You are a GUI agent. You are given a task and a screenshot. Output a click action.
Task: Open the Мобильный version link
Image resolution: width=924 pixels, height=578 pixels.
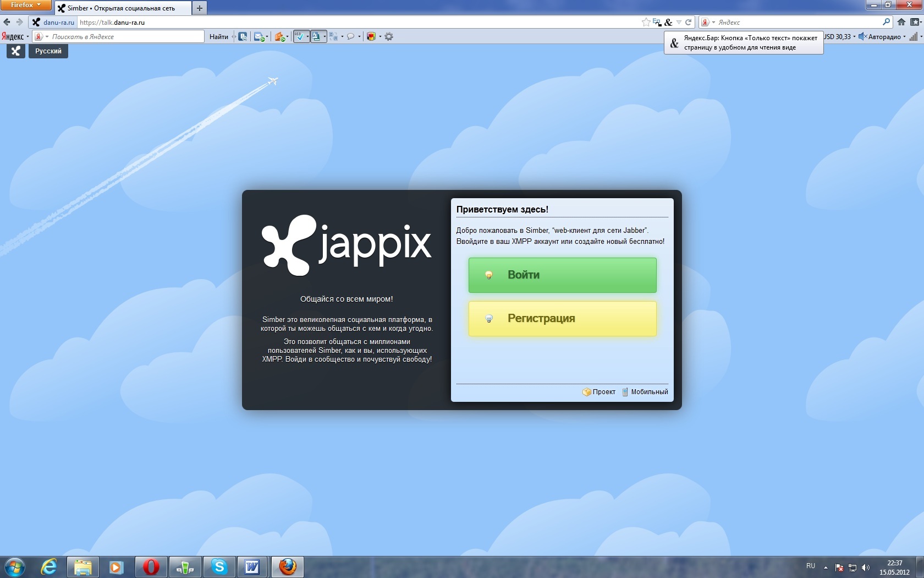[x=645, y=392]
